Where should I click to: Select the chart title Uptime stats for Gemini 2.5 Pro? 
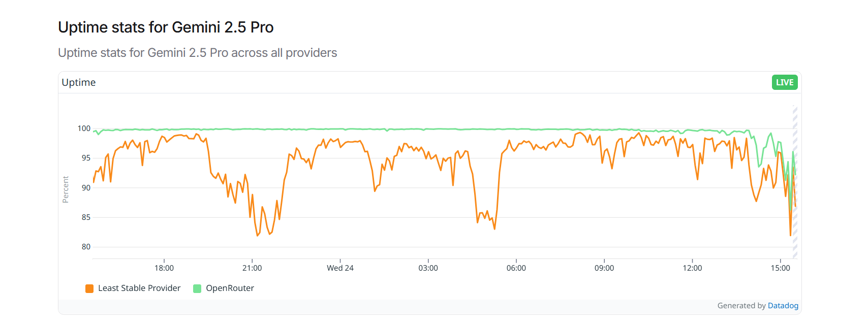(x=166, y=27)
